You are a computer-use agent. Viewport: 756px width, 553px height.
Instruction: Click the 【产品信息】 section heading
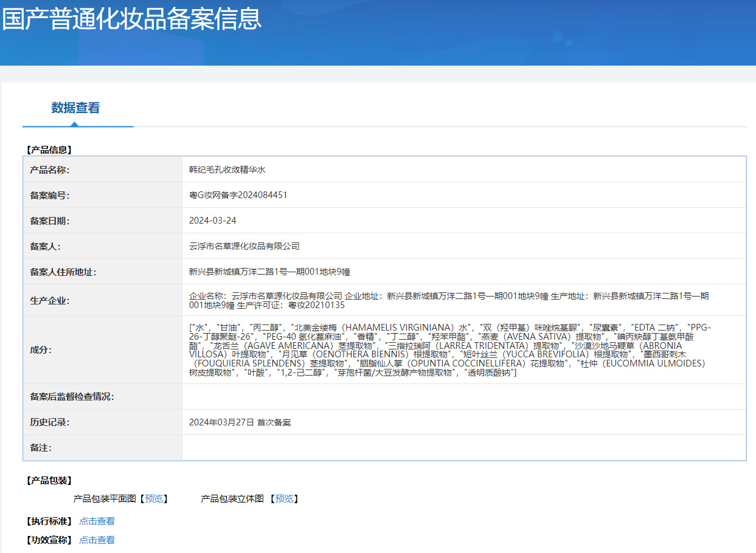coord(49,149)
